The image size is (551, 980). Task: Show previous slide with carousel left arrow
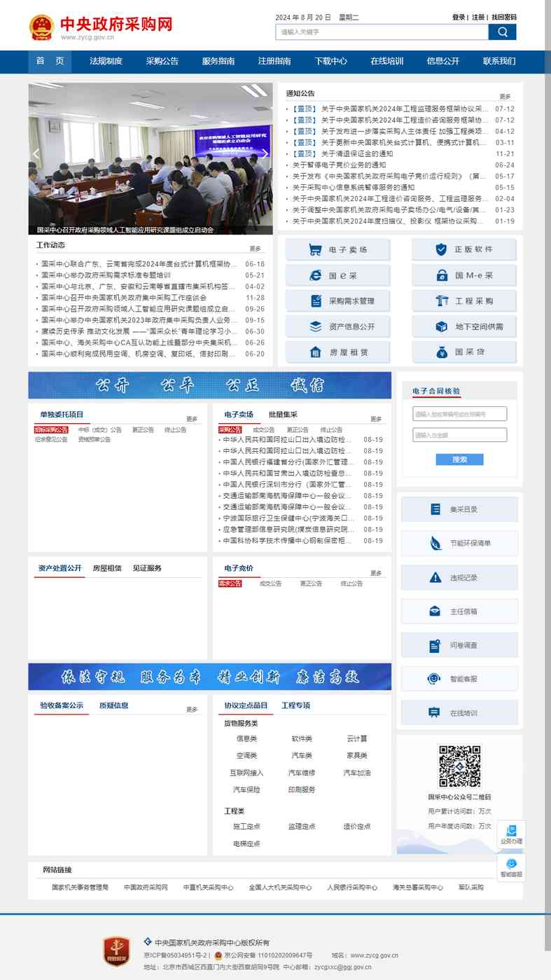pyautogui.click(x=36, y=153)
